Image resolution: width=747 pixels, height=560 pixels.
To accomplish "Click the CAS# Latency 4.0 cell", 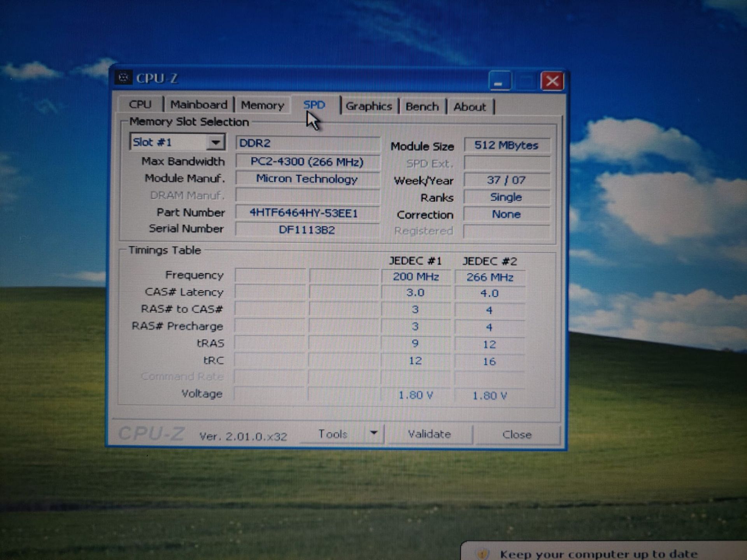I will point(490,294).
